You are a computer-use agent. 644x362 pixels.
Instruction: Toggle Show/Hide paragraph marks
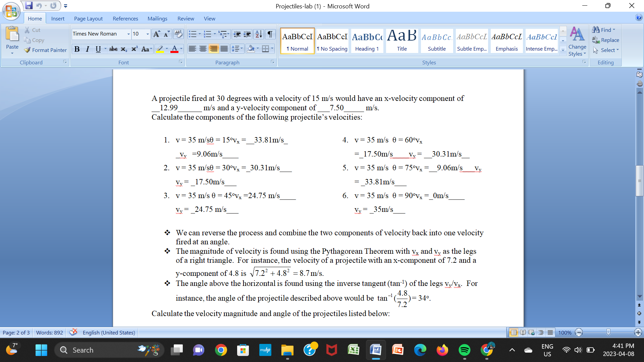(x=270, y=34)
